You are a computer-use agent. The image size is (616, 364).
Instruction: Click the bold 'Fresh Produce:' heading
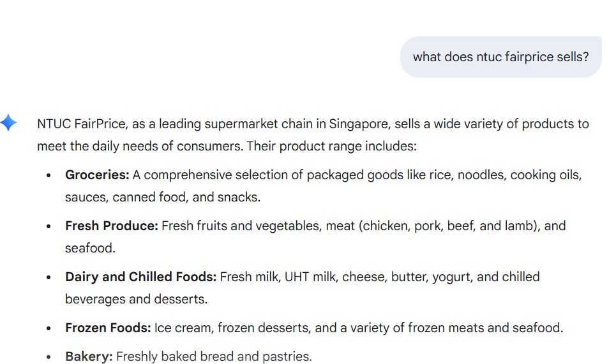(111, 226)
